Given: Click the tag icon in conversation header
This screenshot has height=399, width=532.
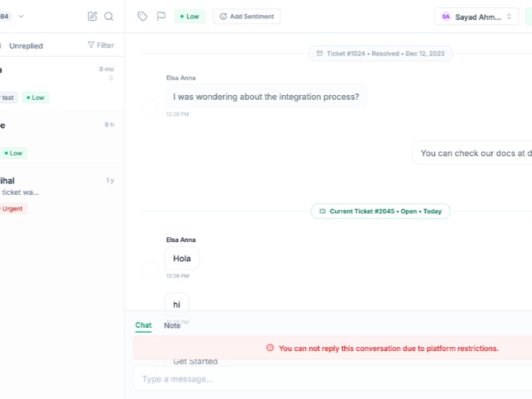Looking at the screenshot, I should tap(142, 17).
